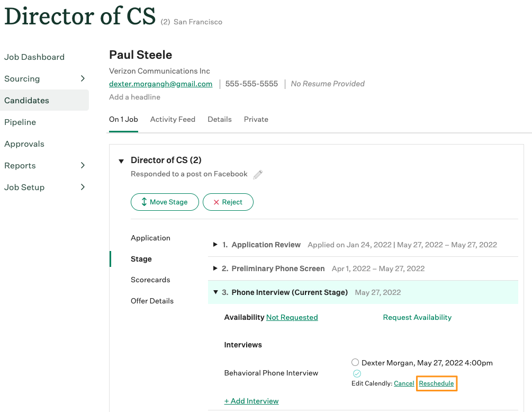The width and height of the screenshot is (532, 412).
Task: Reject the candidate with Reject button
Action: tap(228, 202)
